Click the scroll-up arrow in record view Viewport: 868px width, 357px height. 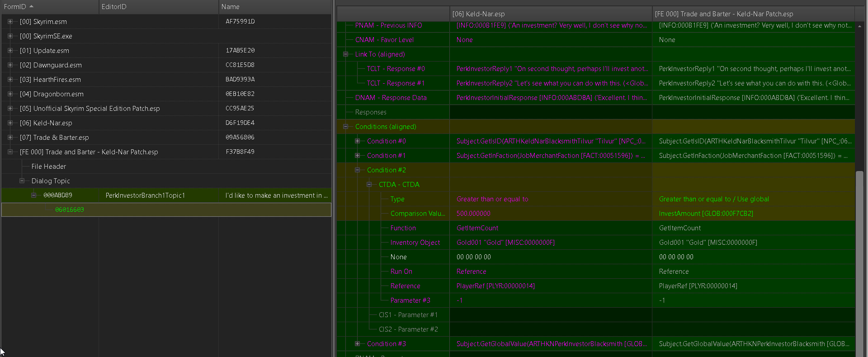pos(860,26)
